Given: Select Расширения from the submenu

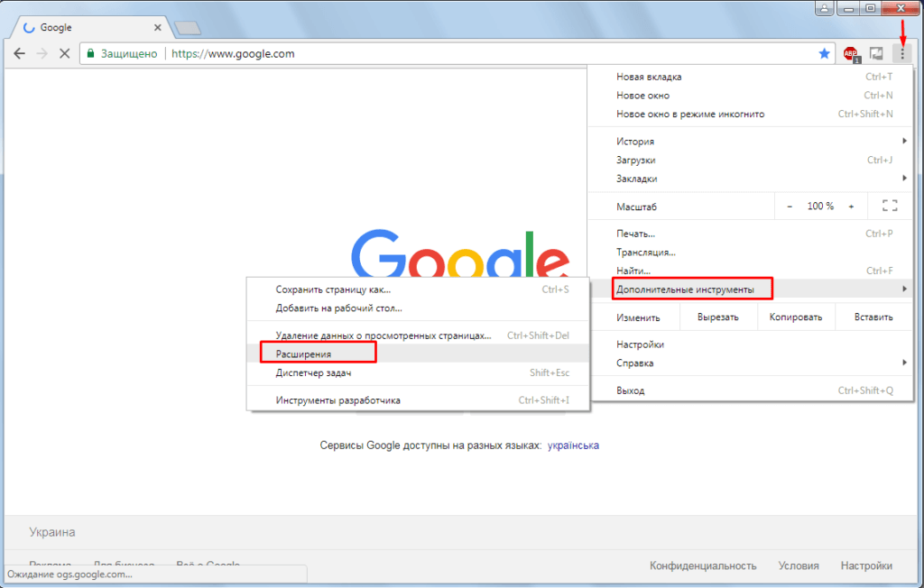Looking at the screenshot, I should point(304,354).
